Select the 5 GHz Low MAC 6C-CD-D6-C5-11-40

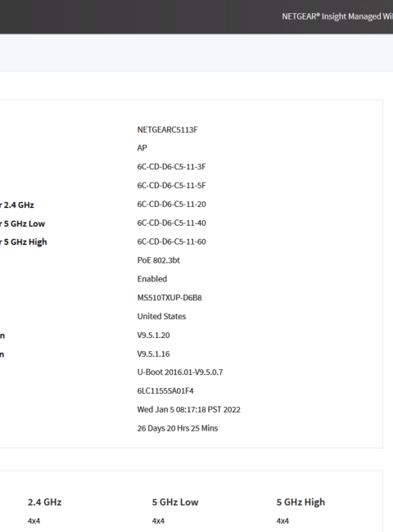coord(171,223)
